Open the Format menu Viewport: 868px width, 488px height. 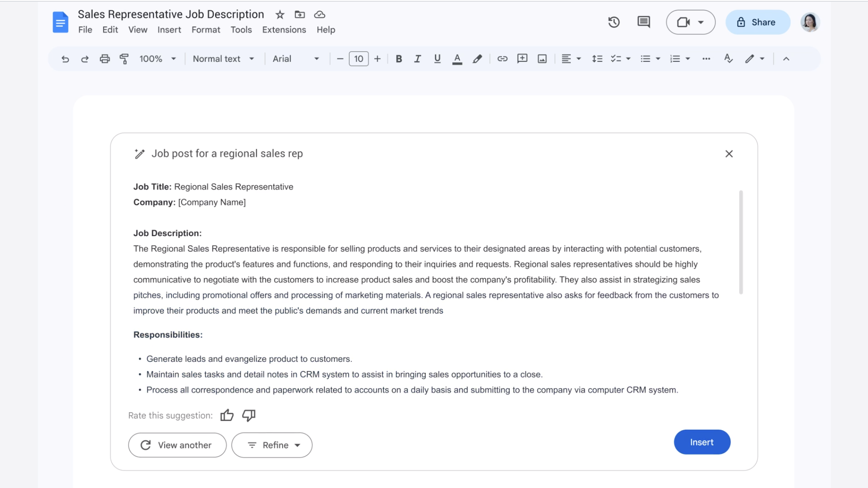pos(205,29)
